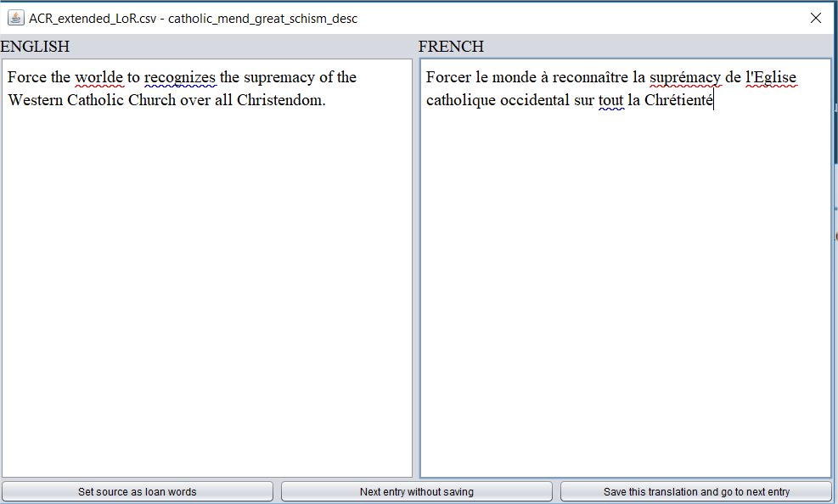Click empty area of English source box
Image resolution: width=838 pixels, height=504 pixels.
click(206, 297)
